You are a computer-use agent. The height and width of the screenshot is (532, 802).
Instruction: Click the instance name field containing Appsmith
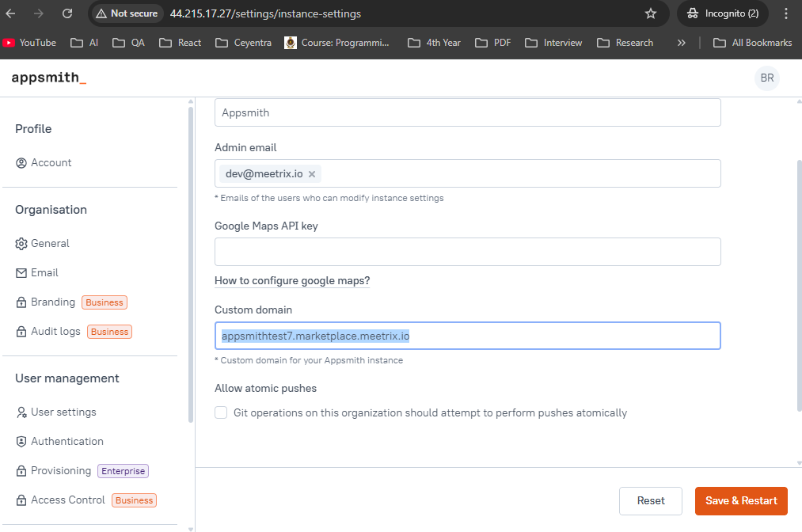click(467, 112)
